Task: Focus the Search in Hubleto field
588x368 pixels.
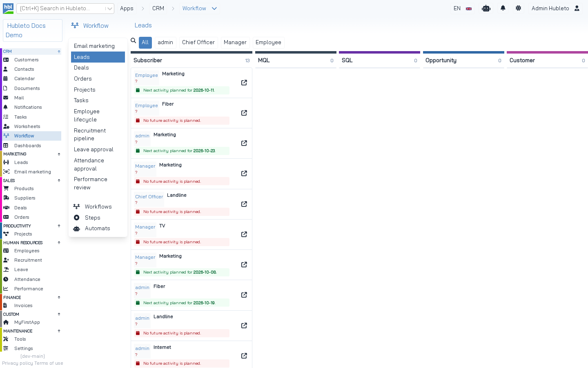Action: tap(61, 9)
